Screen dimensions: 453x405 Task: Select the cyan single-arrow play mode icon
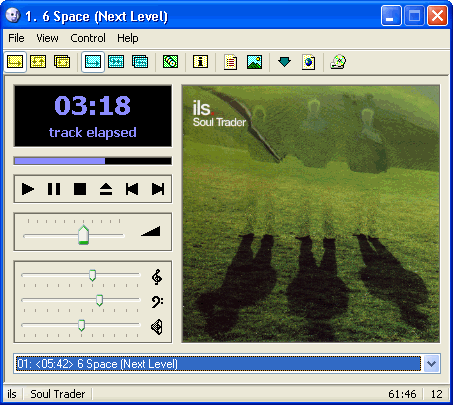point(93,62)
